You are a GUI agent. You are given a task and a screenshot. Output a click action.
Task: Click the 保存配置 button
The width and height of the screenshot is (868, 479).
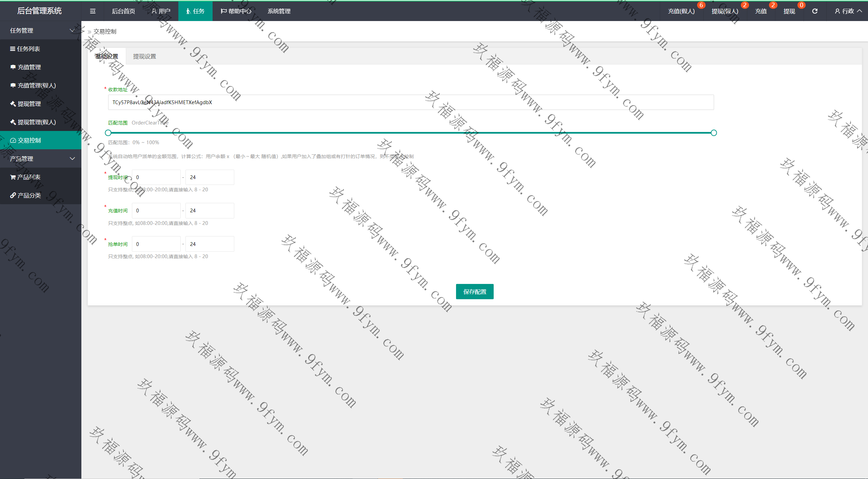(474, 292)
